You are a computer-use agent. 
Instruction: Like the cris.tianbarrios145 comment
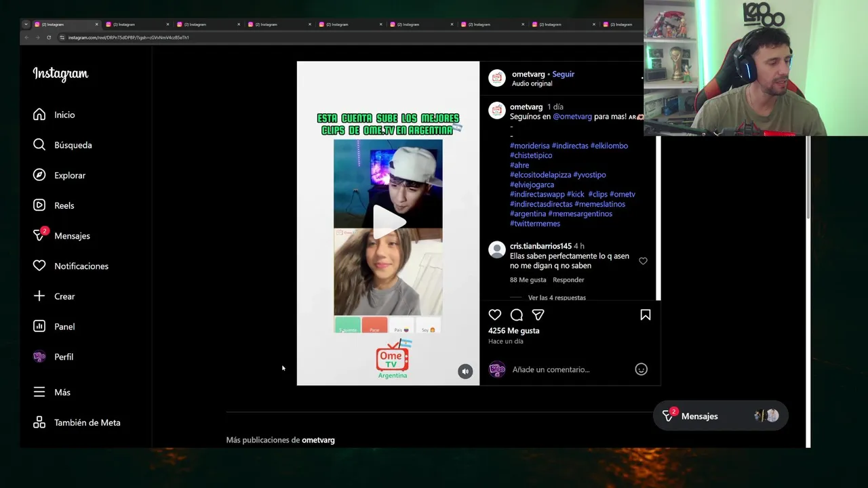643,261
